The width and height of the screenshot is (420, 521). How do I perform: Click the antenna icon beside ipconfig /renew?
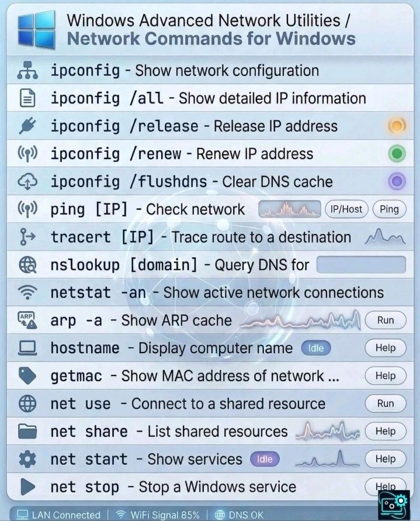point(27,154)
